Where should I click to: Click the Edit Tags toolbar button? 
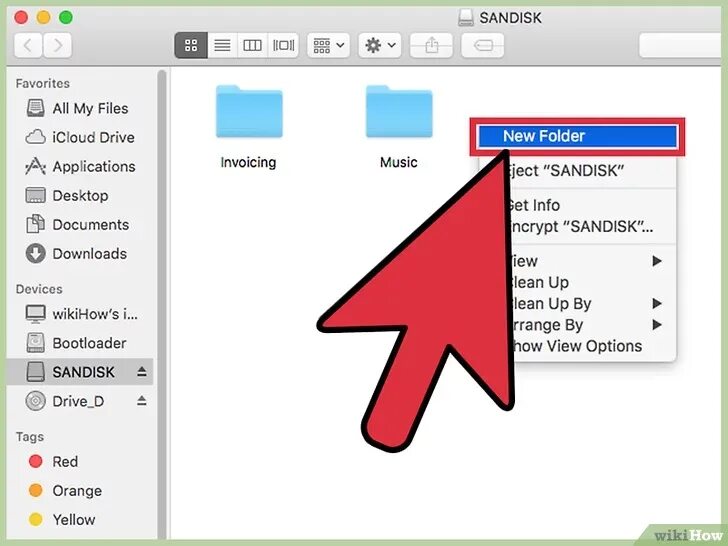coord(482,45)
